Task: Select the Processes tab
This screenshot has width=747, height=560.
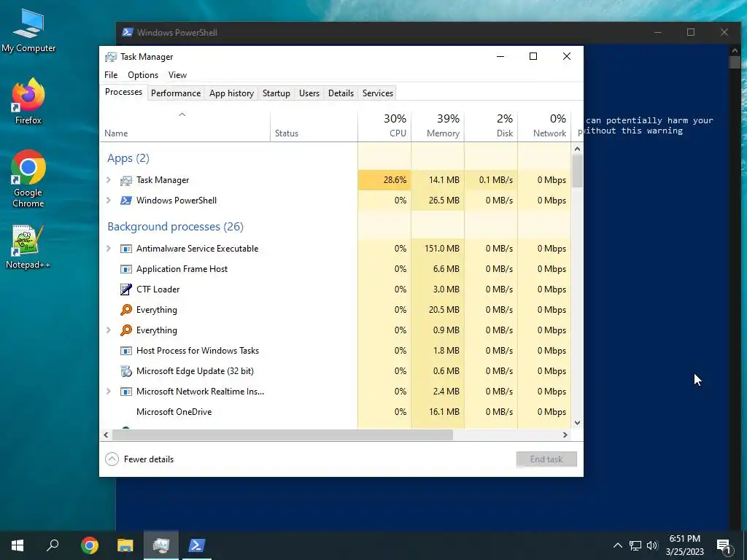Action: [x=123, y=92]
